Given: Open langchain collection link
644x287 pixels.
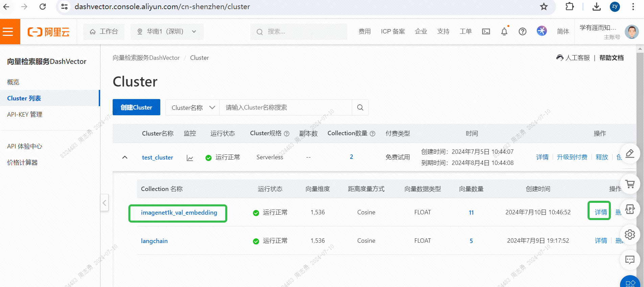Looking at the screenshot, I should 154,241.
